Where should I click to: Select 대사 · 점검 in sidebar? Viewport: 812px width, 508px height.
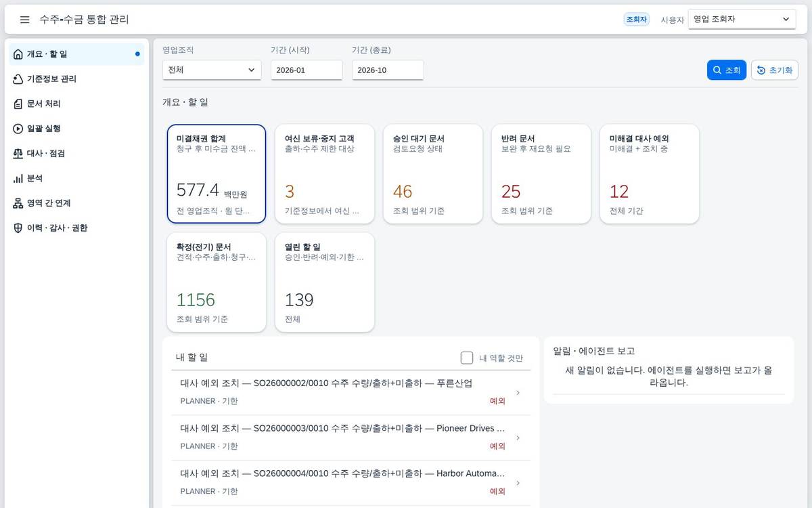click(x=76, y=154)
